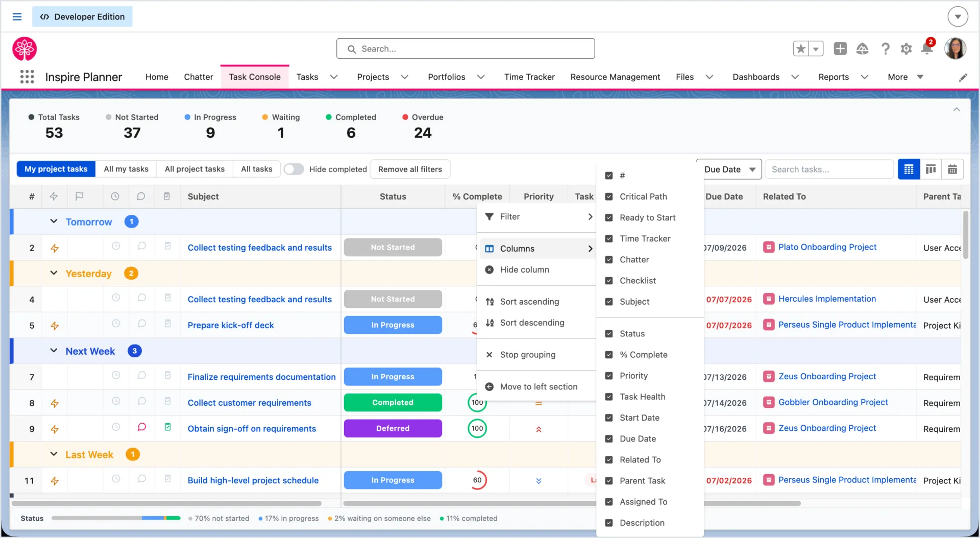
Task: Switch to the grid table view
Action: [909, 169]
